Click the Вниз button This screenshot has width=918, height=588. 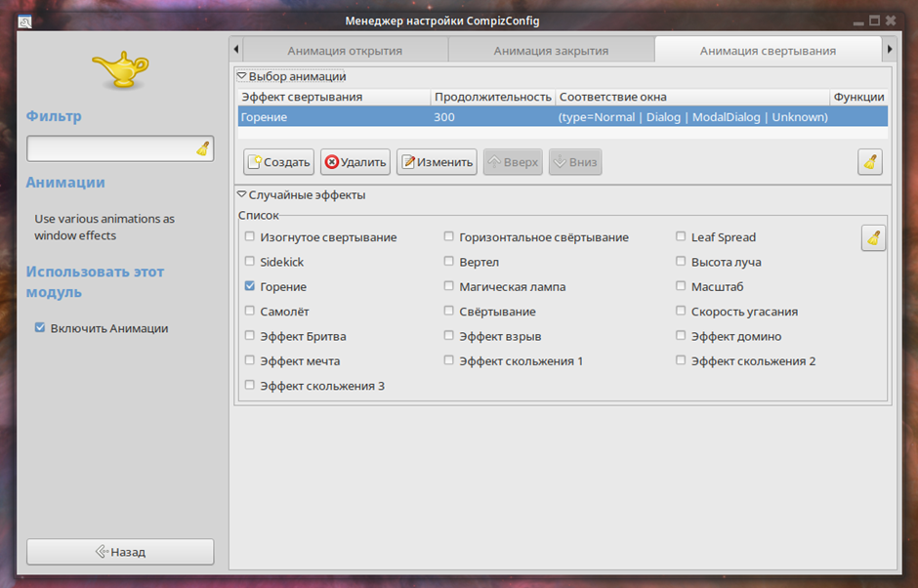pos(575,162)
